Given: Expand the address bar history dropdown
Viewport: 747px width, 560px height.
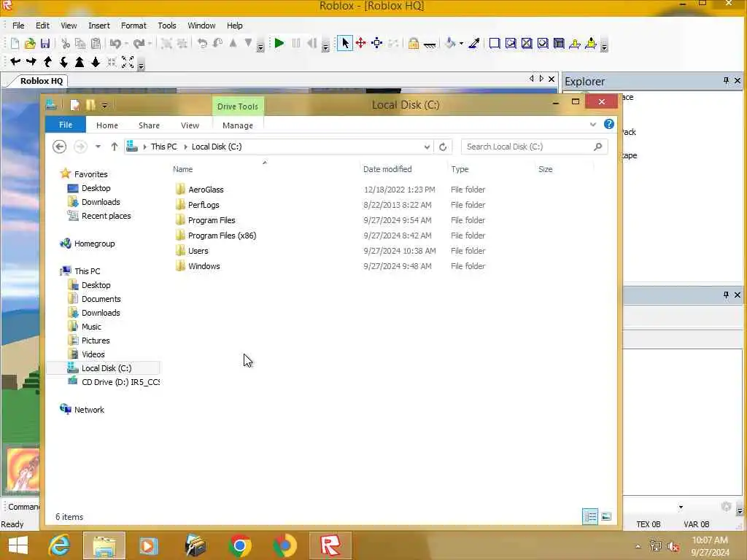Looking at the screenshot, I should [x=427, y=147].
